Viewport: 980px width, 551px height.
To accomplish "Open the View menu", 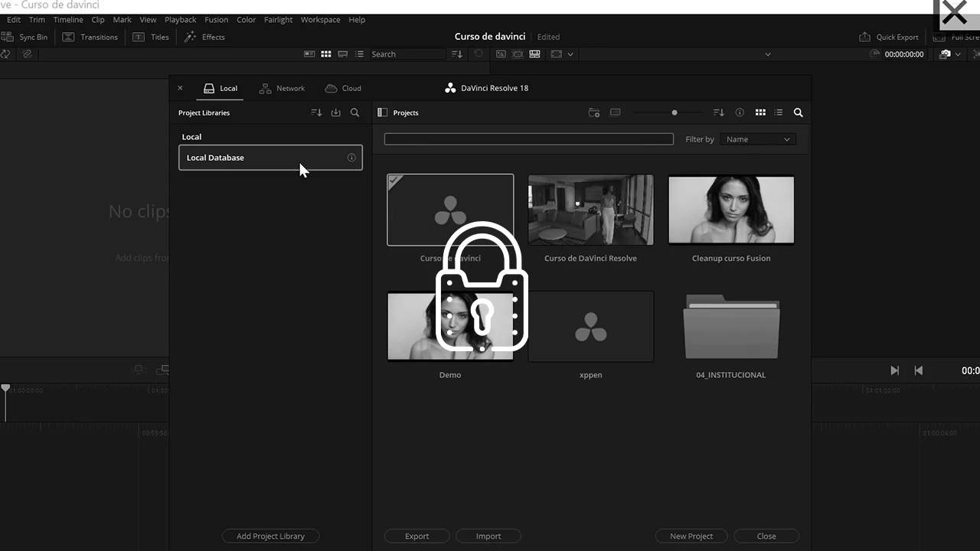I will point(148,20).
